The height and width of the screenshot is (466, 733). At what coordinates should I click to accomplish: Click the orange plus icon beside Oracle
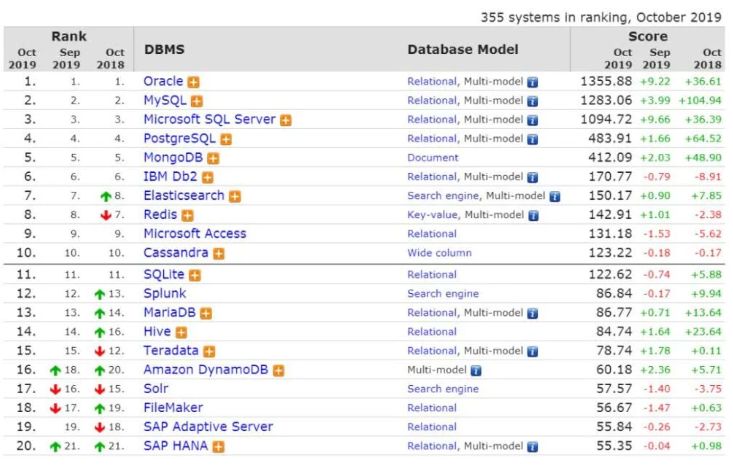194,81
